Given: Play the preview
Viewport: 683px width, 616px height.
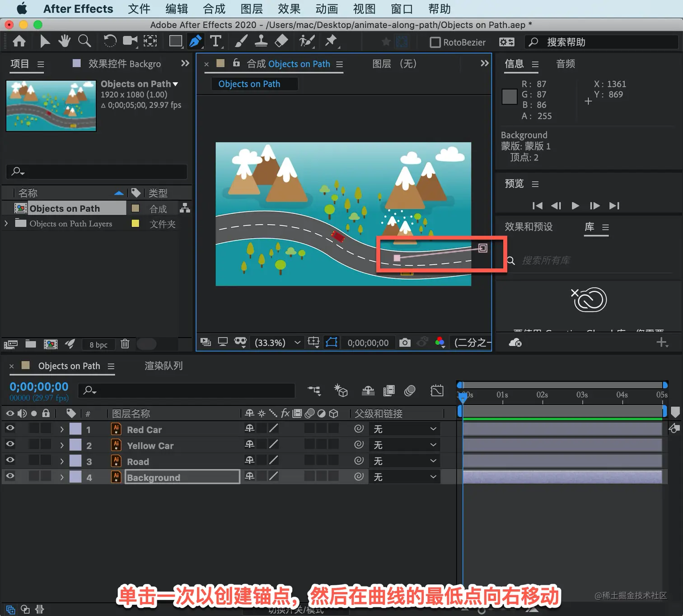Looking at the screenshot, I should (x=575, y=206).
